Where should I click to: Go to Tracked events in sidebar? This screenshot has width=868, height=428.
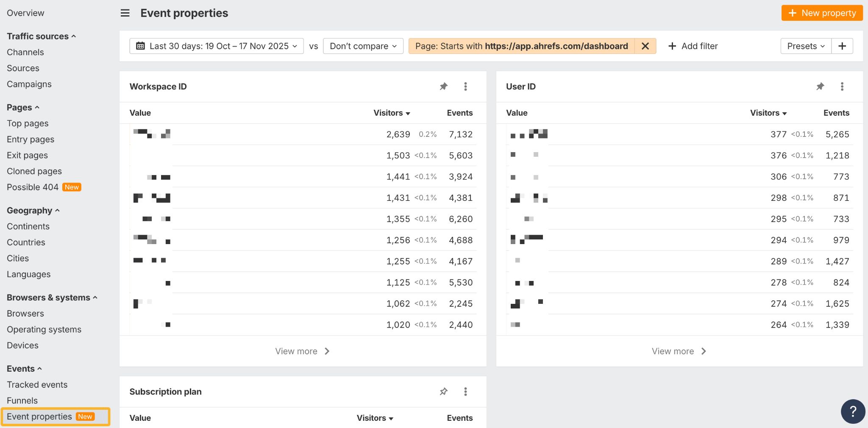(x=37, y=385)
